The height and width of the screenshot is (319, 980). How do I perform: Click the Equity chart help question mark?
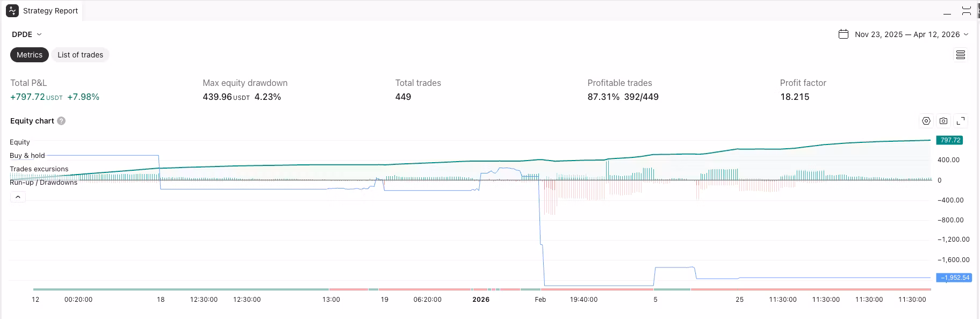click(x=61, y=121)
